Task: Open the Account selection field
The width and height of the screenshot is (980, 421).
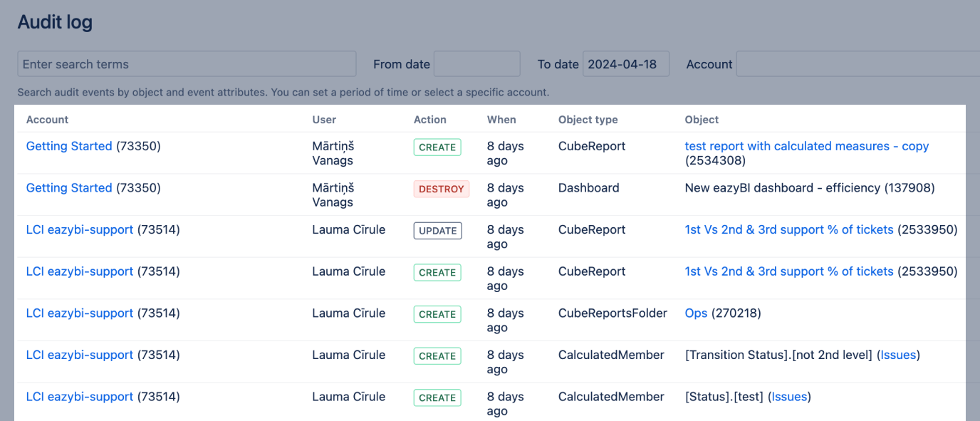Action: (x=855, y=63)
